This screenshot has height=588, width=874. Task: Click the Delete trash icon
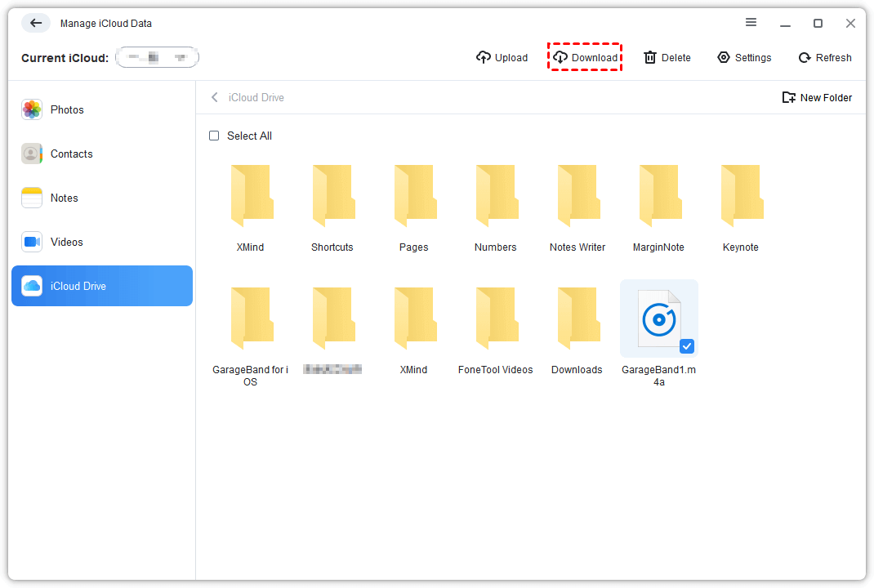point(650,57)
